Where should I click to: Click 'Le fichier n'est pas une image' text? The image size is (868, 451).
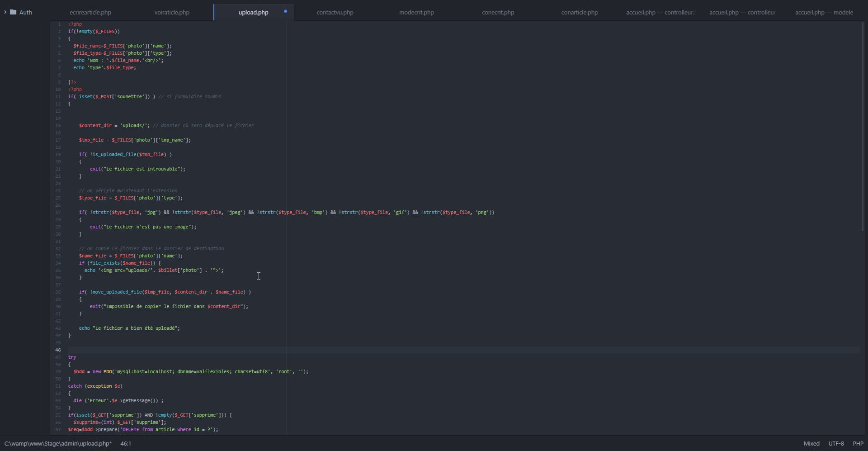click(148, 227)
